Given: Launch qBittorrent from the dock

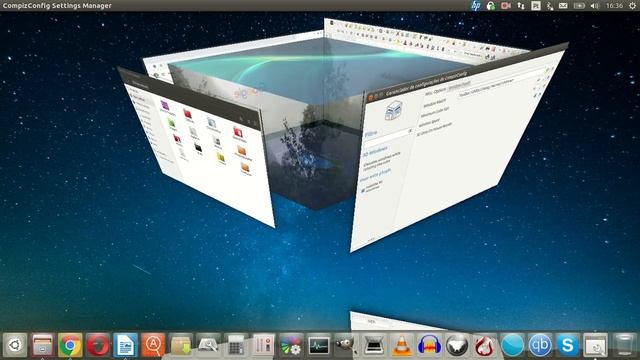Looking at the screenshot, I should tap(540, 345).
